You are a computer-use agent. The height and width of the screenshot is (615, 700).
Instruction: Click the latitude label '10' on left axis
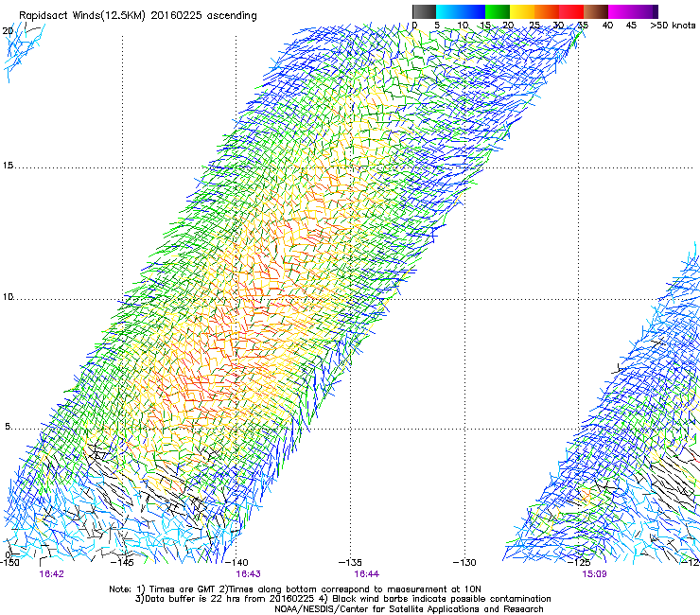(8, 296)
